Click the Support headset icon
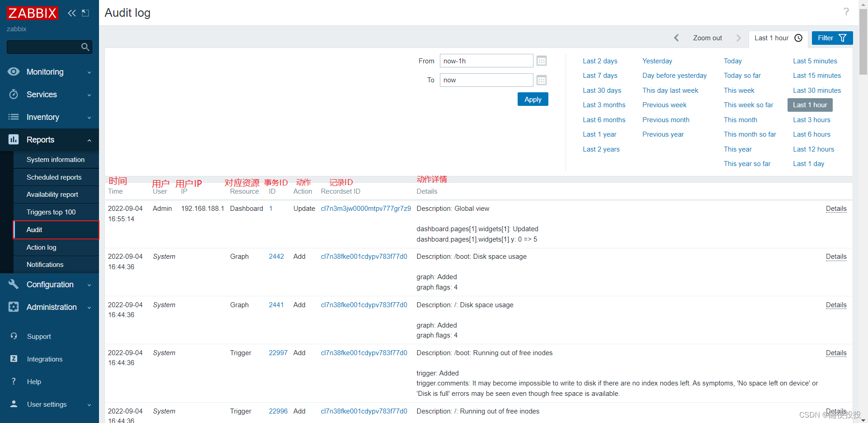868x423 pixels. 14,336
